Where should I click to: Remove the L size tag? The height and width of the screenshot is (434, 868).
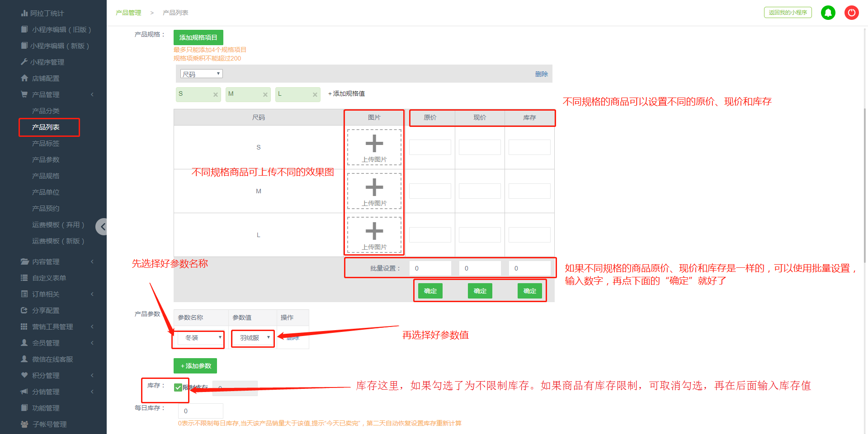(315, 95)
